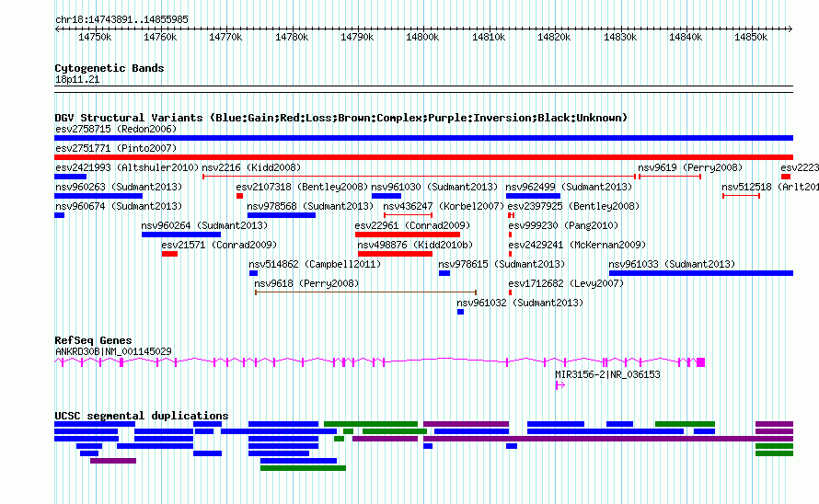
Task: Select the nsv961032 (Sudmant2013) label
Action: [x=520, y=303]
